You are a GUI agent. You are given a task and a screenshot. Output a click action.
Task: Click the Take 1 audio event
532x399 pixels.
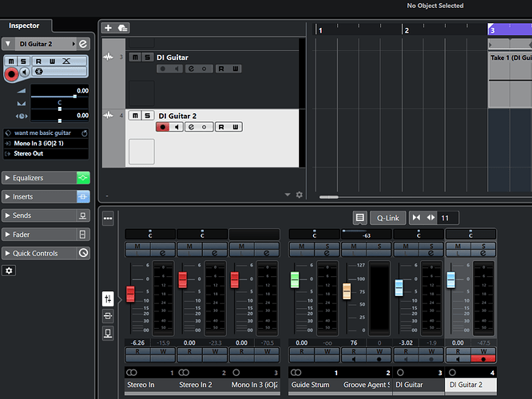click(x=510, y=80)
